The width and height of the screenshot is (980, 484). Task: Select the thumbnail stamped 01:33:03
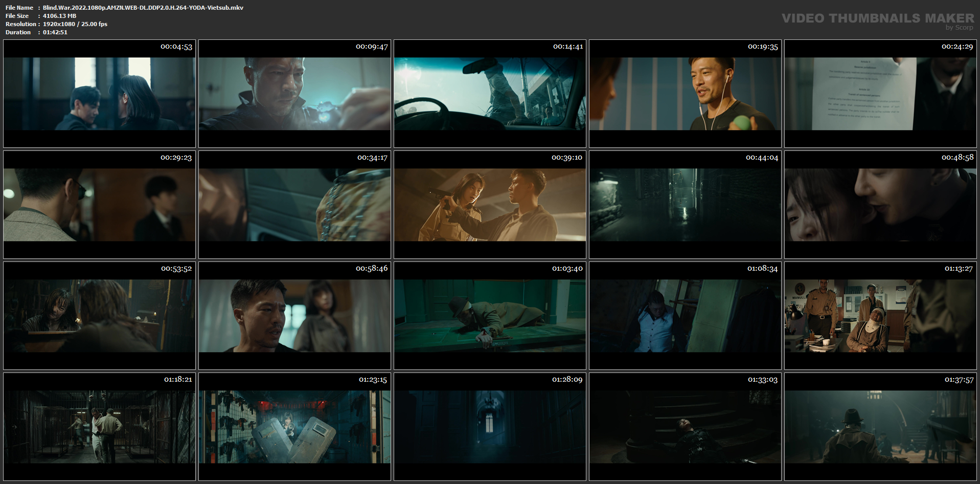tap(685, 427)
